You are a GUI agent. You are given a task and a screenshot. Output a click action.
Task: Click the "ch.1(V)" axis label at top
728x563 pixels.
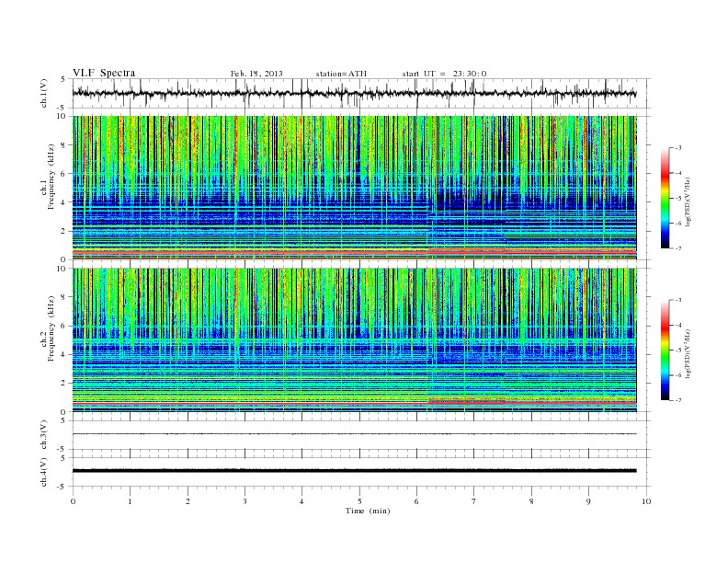[x=44, y=94]
